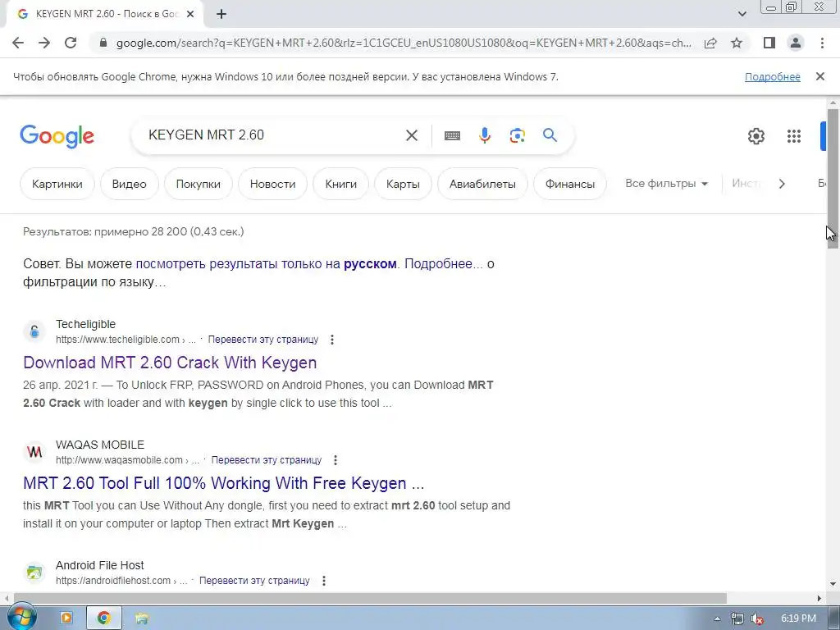Screen dimensions: 840x630
Task: Submit search with magnifying glass icon
Action: pos(550,135)
